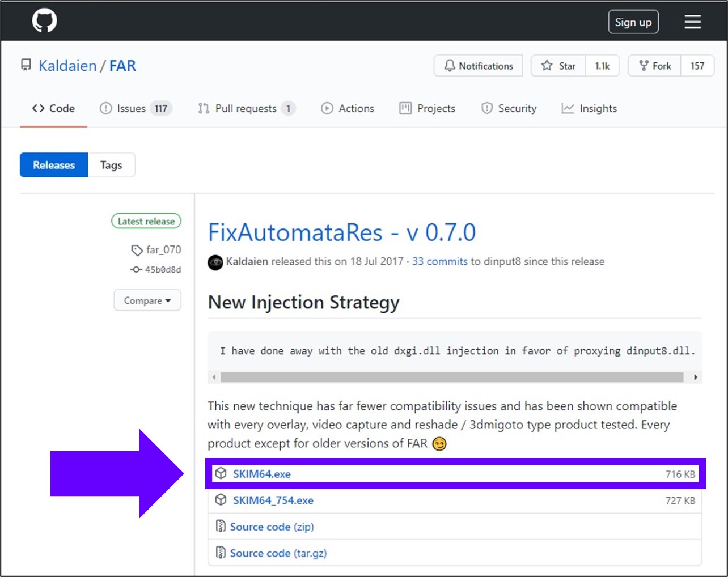The height and width of the screenshot is (577, 728).
Task: Open the Security tab
Action: [509, 108]
